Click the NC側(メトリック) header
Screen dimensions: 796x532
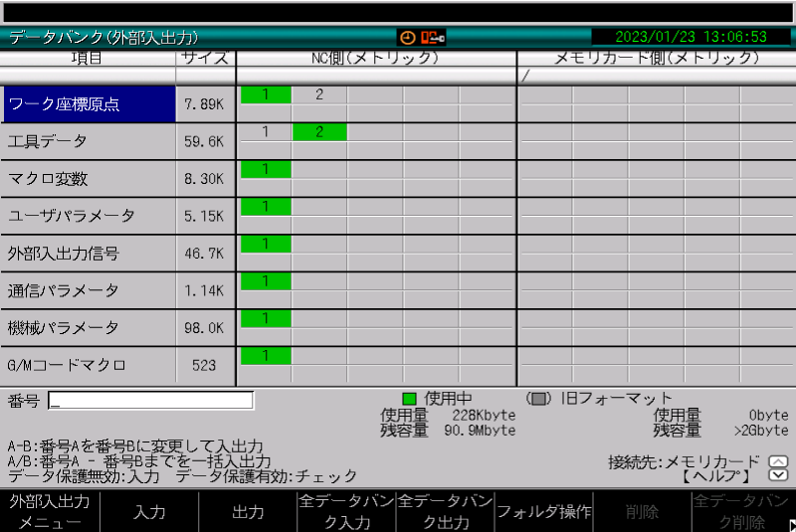point(375,58)
